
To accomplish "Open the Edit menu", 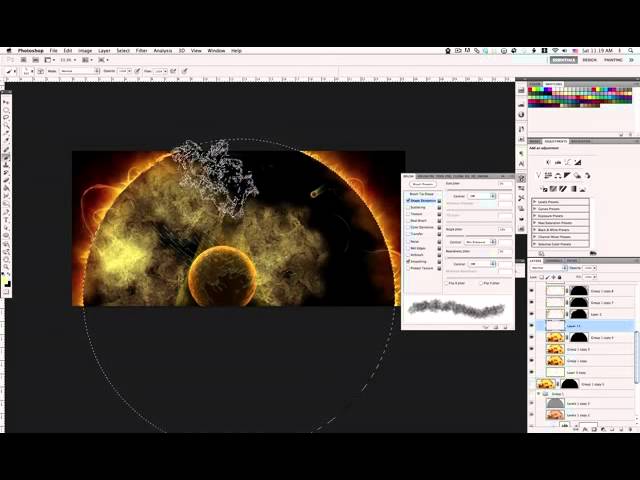I will pos(68,51).
